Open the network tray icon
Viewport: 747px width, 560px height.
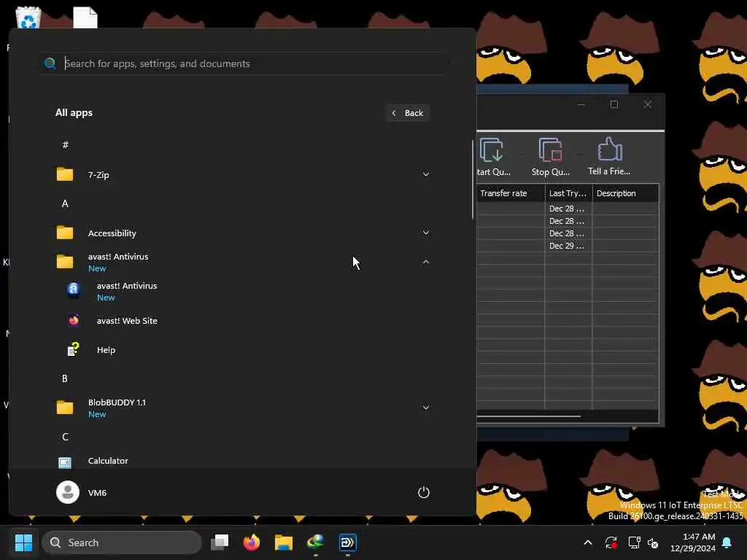point(634,542)
